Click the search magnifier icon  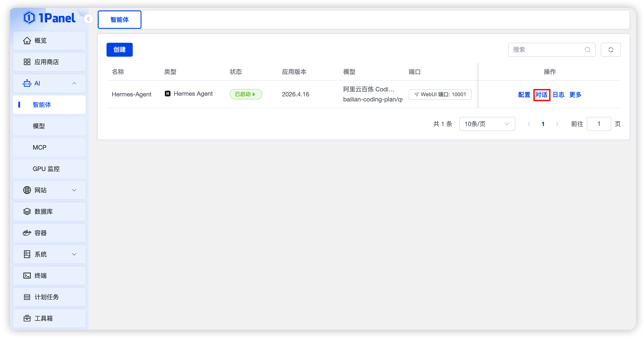coord(587,50)
